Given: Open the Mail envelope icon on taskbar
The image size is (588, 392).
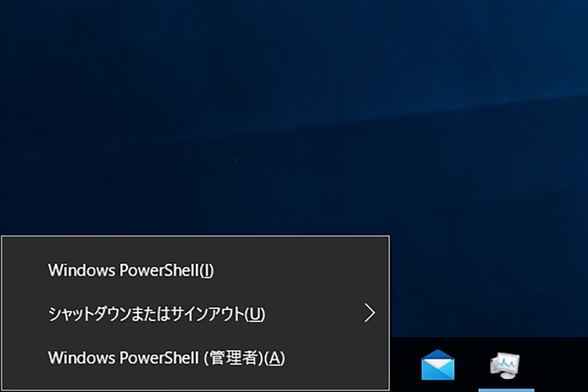Looking at the screenshot, I should point(438,365).
